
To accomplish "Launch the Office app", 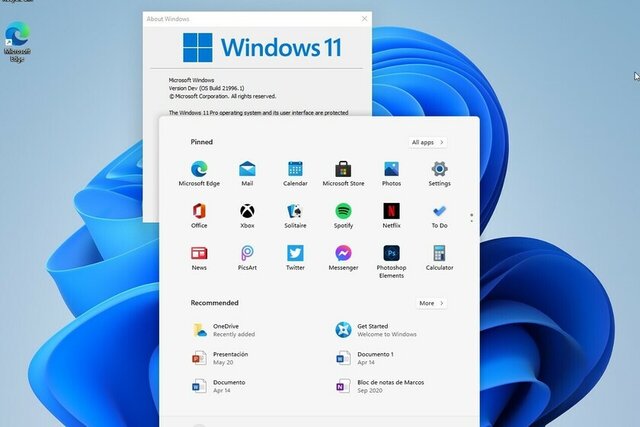I will click(199, 216).
